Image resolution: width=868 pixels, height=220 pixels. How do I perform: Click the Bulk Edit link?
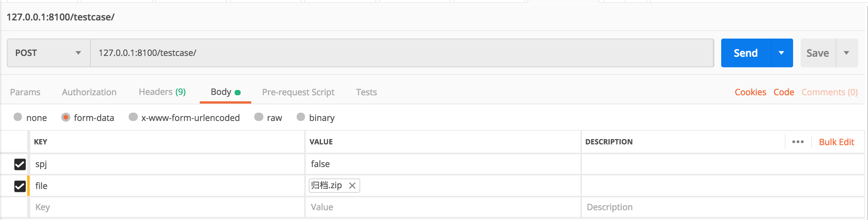836,142
